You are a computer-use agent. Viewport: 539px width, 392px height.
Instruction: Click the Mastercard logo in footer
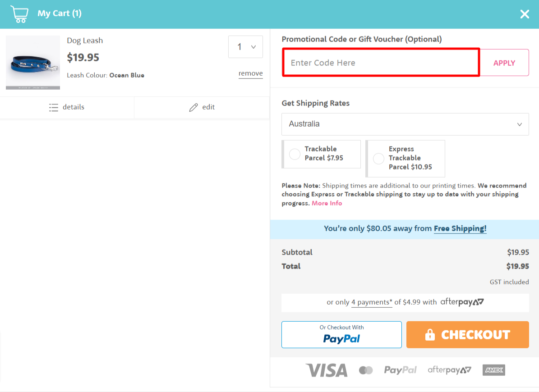coord(366,370)
